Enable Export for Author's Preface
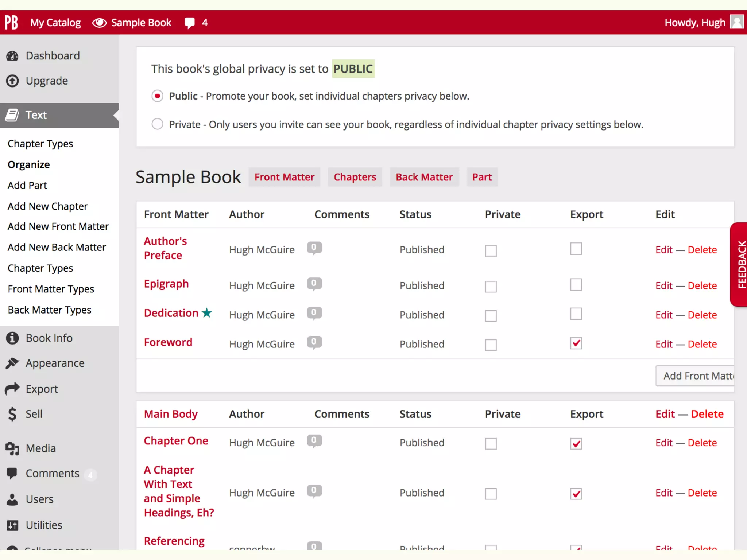Screen dimensions: 747x560 [x=576, y=249]
